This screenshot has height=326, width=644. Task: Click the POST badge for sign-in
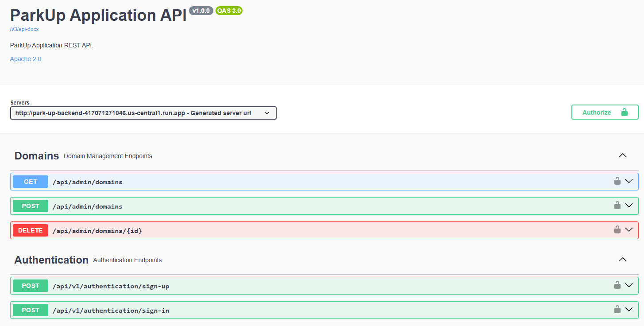pyautogui.click(x=31, y=310)
